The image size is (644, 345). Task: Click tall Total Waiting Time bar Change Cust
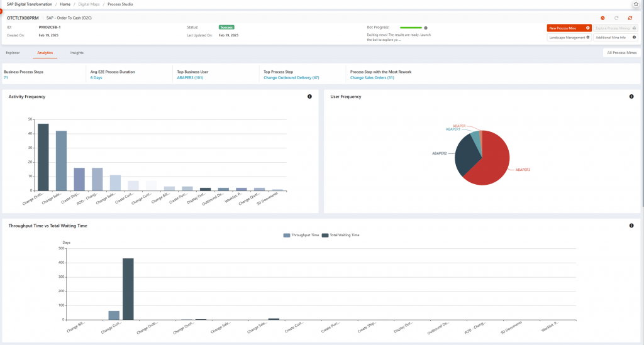point(128,289)
